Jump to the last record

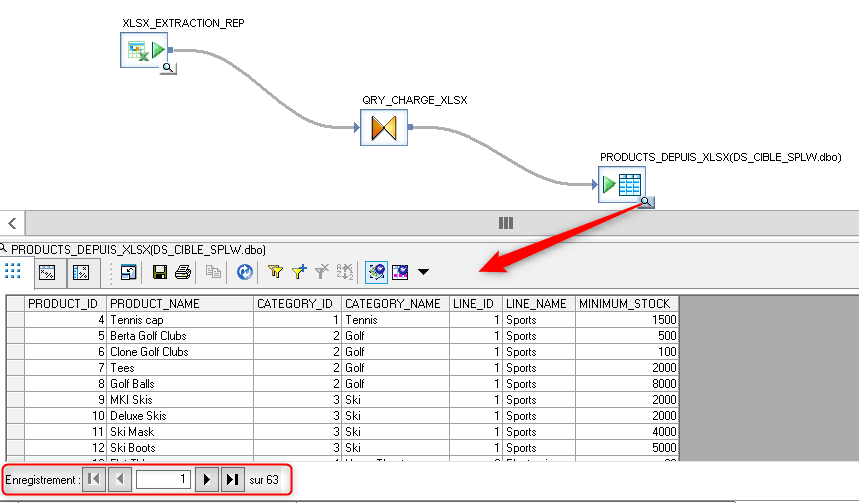tap(232, 480)
